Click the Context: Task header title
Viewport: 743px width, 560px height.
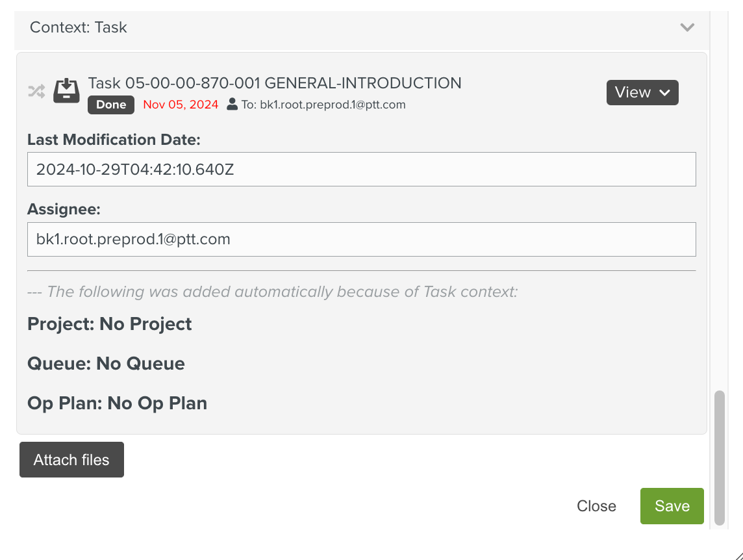(x=78, y=27)
